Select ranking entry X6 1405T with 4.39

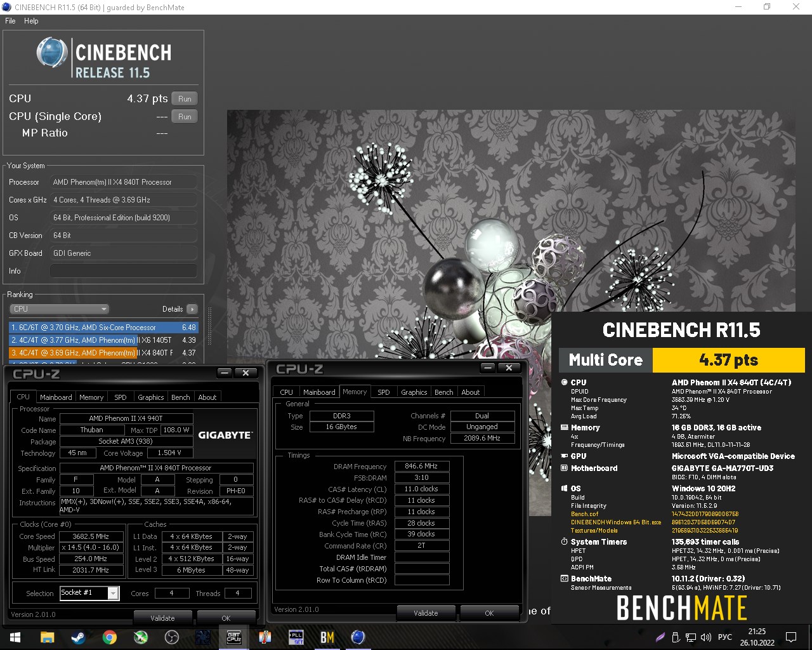[103, 340]
